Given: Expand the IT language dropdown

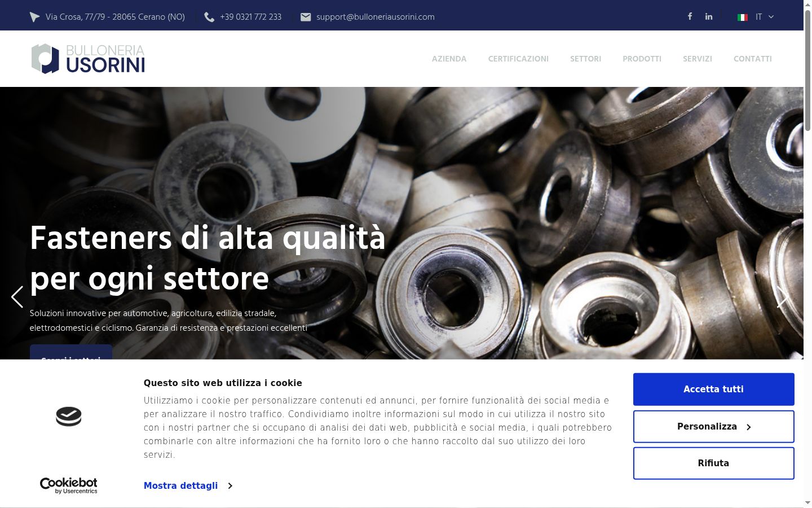Looking at the screenshot, I should click(764, 17).
